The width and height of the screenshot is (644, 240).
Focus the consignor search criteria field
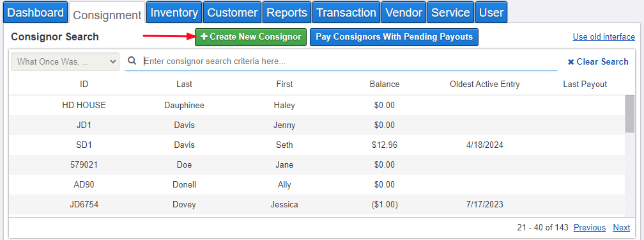point(349,61)
